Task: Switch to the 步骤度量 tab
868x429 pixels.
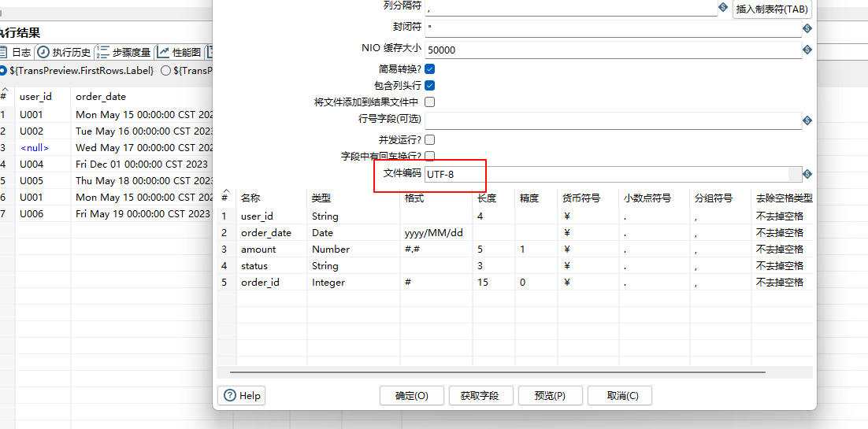Action: click(124, 53)
